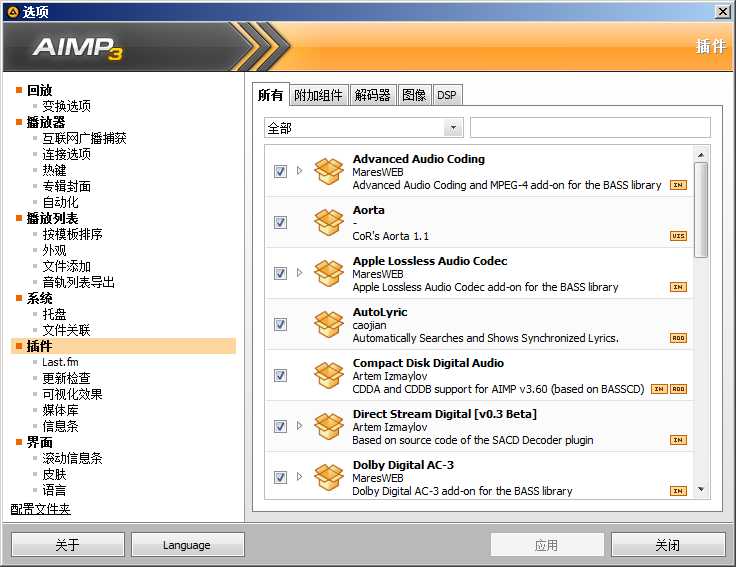Screen dimensions: 736x567
Task: Click the ADD badge on Compact Disk row
Action: [x=678, y=389]
